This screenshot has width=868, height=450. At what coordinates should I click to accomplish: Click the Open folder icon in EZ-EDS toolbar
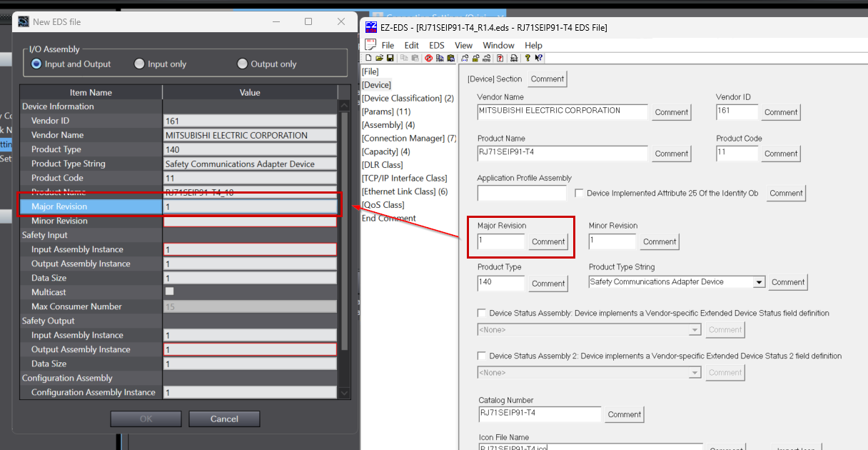coord(379,58)
